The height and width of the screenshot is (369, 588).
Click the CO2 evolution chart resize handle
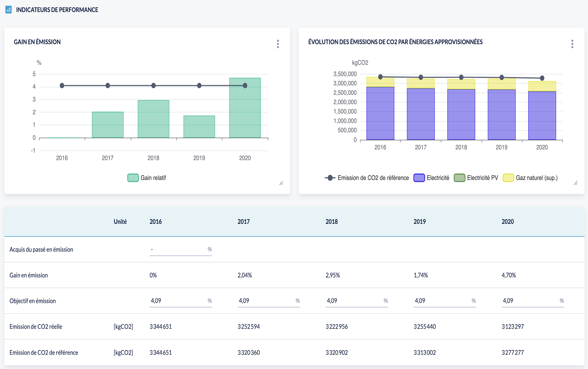[576, 183]
